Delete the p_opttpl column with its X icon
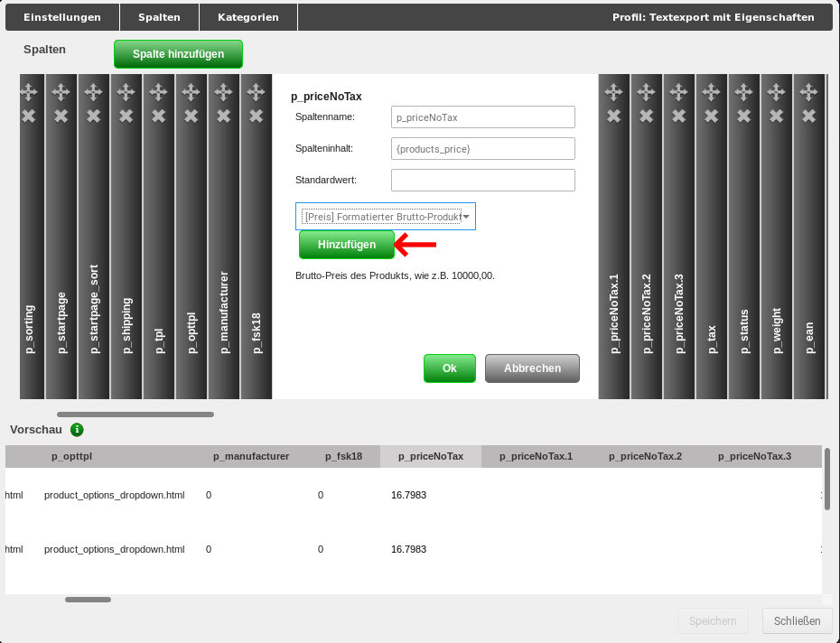The height and width of the screenshot is (643, 840). pyautogui.click(x=191, y=116)
